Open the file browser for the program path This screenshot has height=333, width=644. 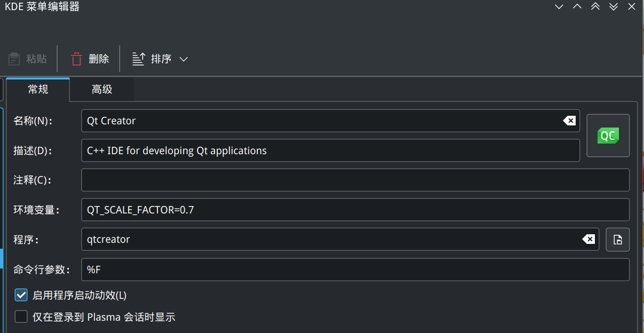click(618, 240)
